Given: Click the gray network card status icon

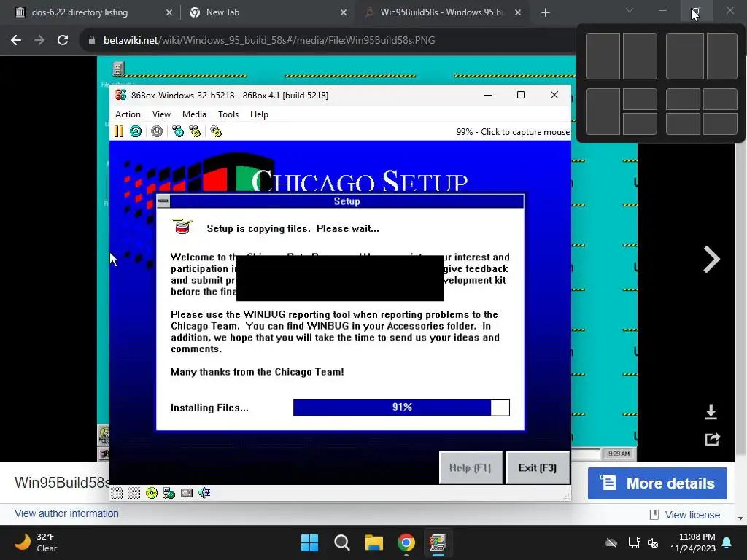Looking at the screenshot, I should tap(187, 493).
